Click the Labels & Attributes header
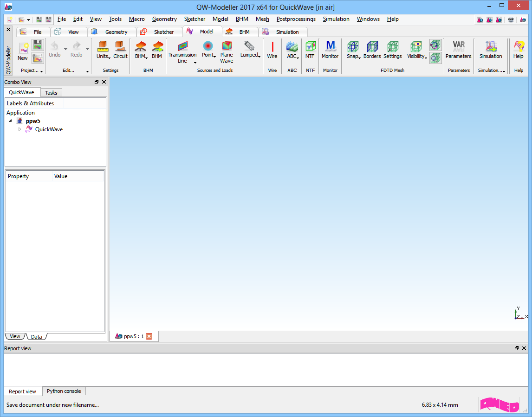532x417 pixels. pyautogui.click(x=34, y=103)
